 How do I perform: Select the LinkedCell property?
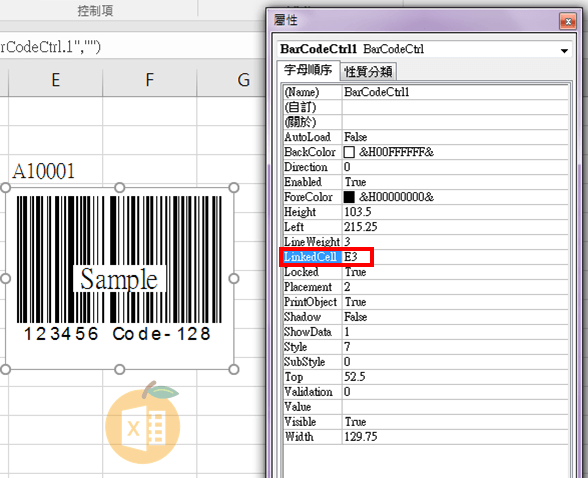311,257
